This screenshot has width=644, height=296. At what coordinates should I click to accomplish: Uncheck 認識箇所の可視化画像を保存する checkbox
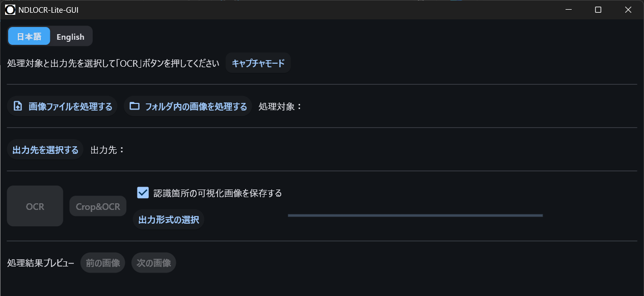[x=143, y=193]
